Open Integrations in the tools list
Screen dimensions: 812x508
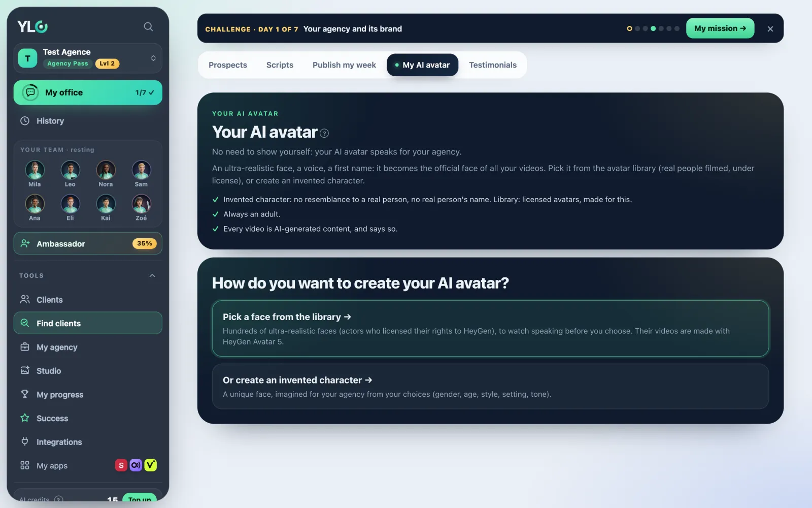(88, 442)
